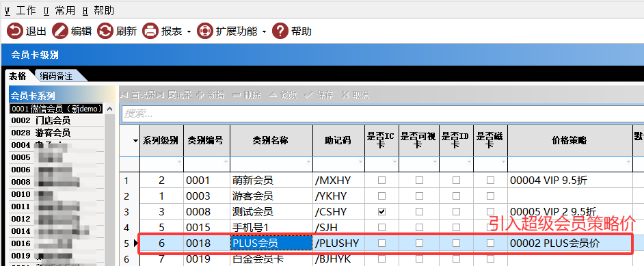Click scroll-up arrow of 会员卡系列 list

click(x=109, y=109)
